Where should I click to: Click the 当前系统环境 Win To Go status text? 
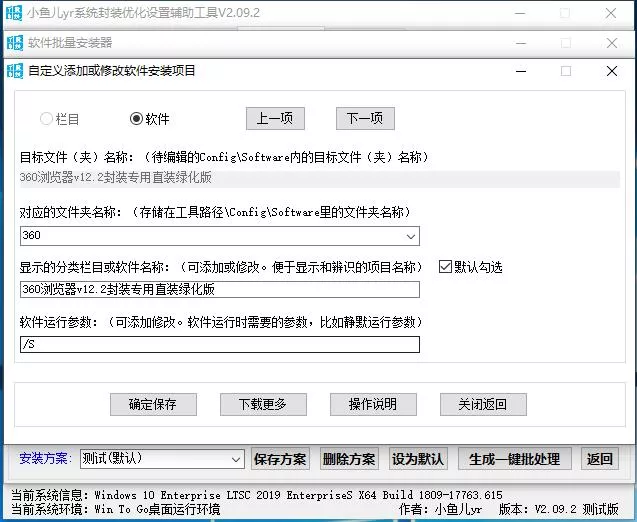pos(115,509)
